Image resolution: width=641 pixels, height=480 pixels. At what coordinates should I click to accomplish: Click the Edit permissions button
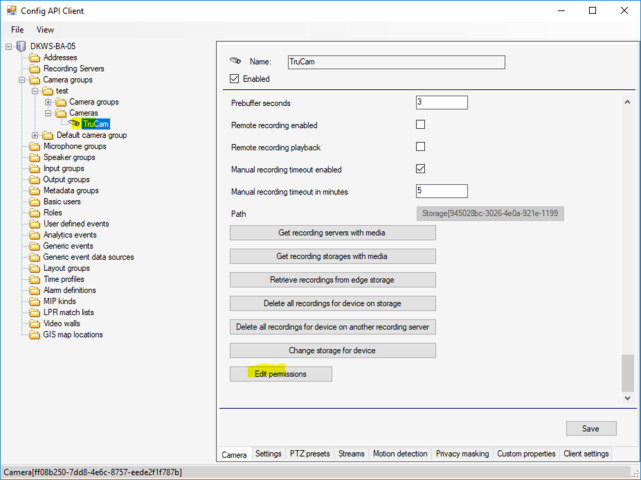281,374
